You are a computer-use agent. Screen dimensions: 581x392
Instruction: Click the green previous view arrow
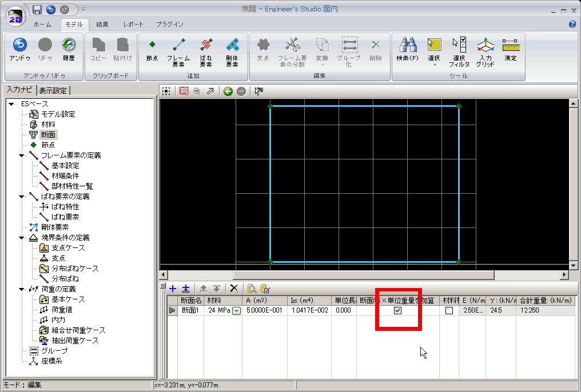228,91
